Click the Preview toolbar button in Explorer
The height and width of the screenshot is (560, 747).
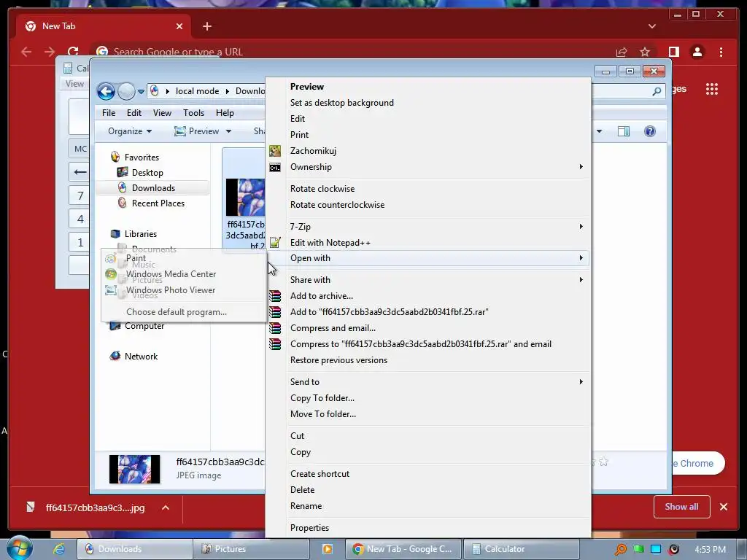point(196,131)
